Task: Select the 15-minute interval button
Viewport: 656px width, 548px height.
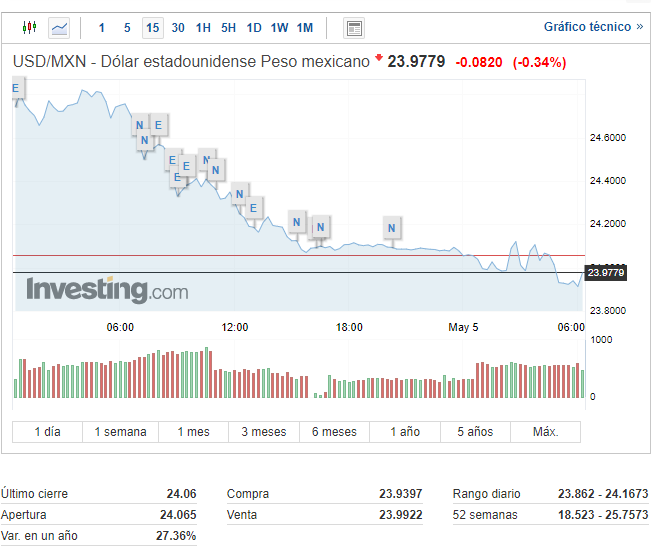Action: click(x=152, y=27)
